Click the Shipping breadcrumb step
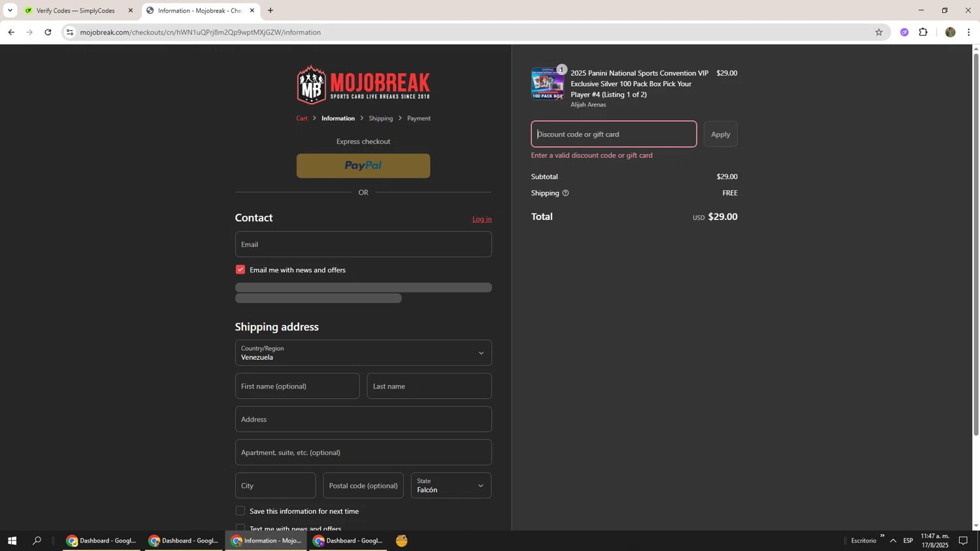 coord(380,119)
